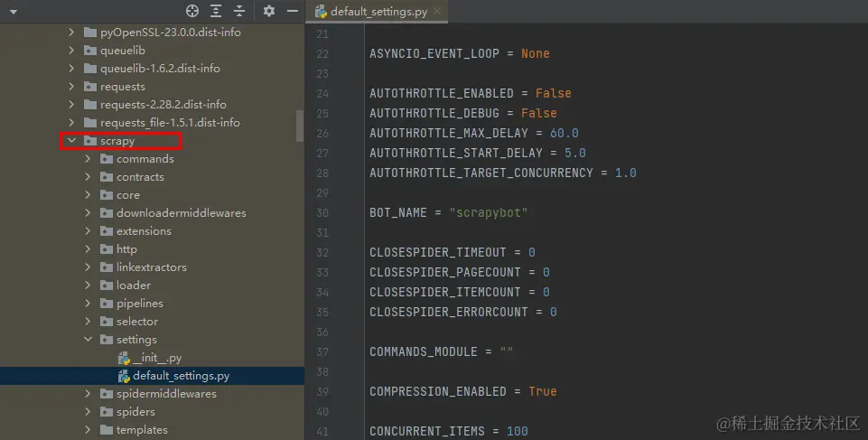Expand the http folder chevron
Screen dimensions: 868x440
click(x=88, y=249)
